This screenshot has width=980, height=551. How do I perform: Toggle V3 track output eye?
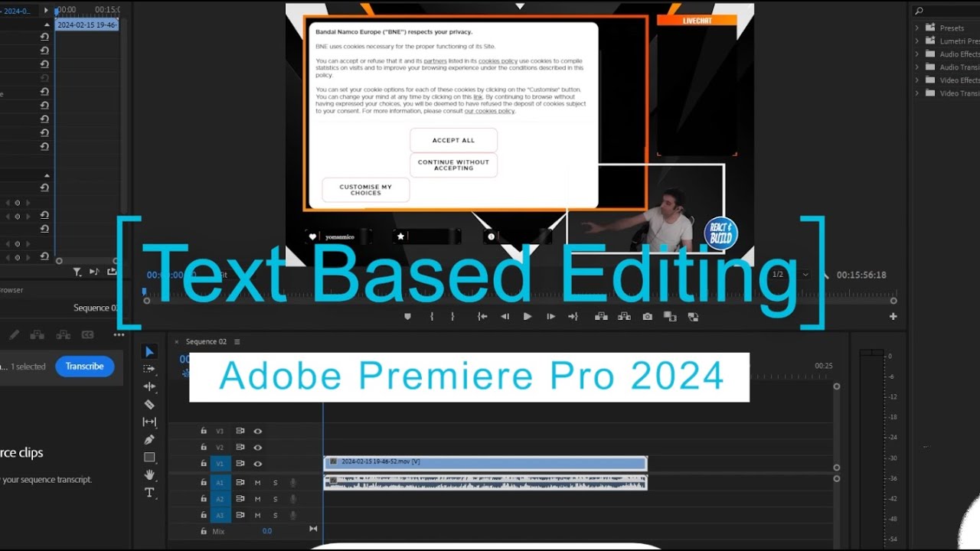pos(258,431)
